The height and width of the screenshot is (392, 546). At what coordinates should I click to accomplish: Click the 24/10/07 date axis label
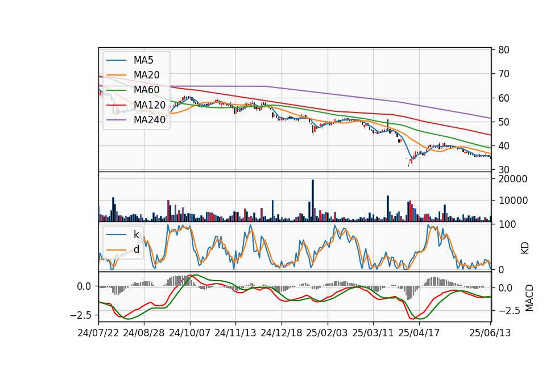[190, 333]
